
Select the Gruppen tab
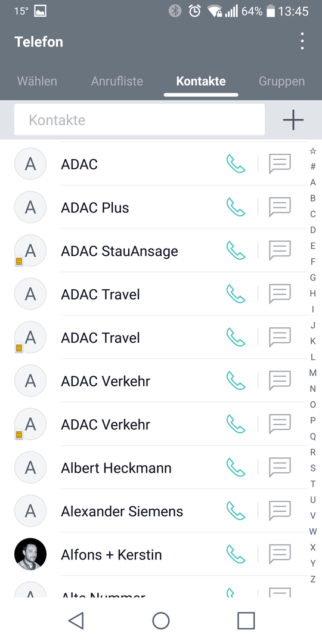(x=281, y=81)
